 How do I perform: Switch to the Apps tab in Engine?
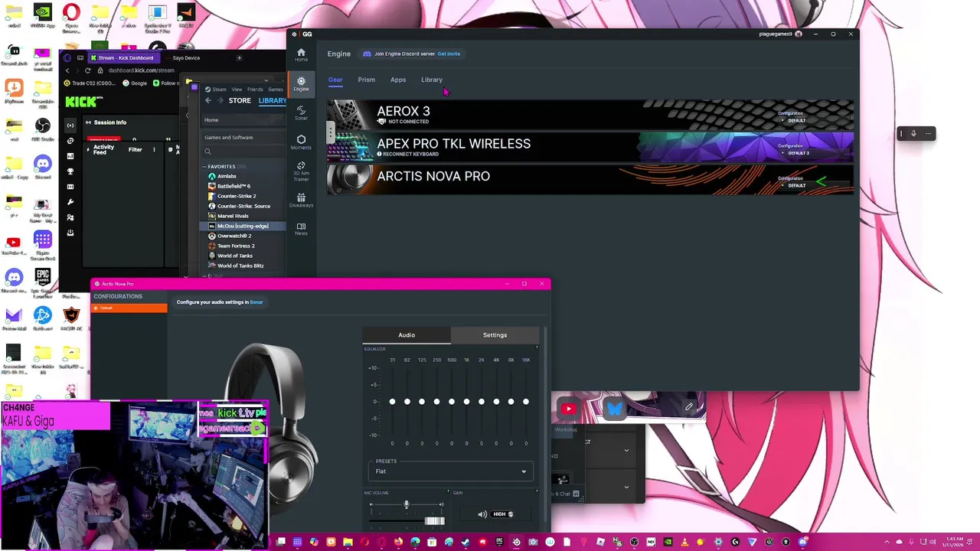click(x=398, y=80)
